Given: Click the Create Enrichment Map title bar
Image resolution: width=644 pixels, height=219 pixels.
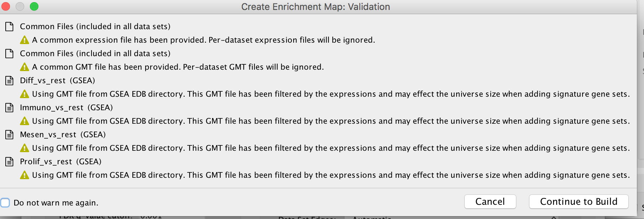Looking at the screenshot, I should (316, 6).
